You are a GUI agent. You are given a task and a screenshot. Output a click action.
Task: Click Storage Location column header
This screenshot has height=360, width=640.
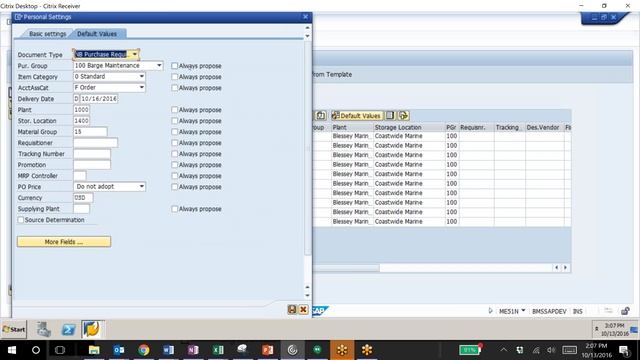(409, 127)
